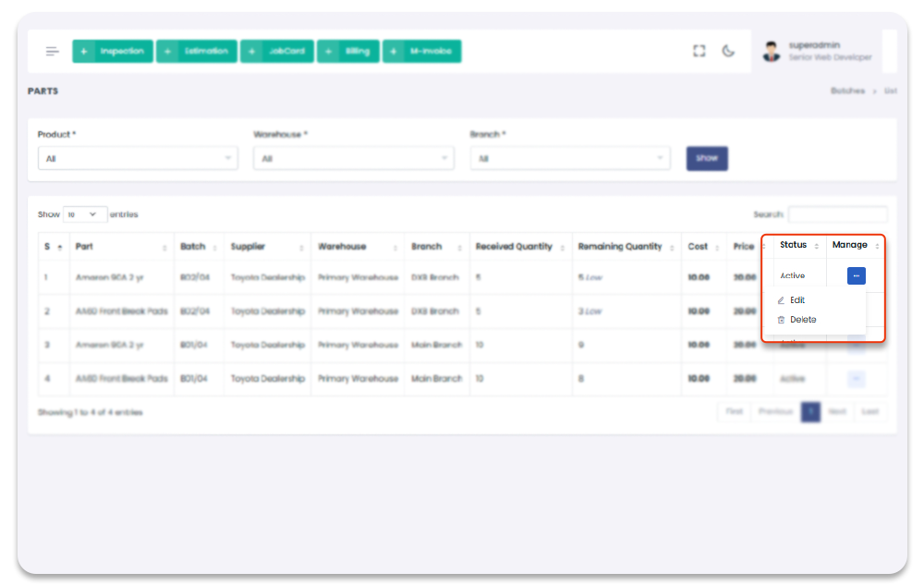Sort table by Status column
The image size is (924, 585).
click(x=798, y=246)
